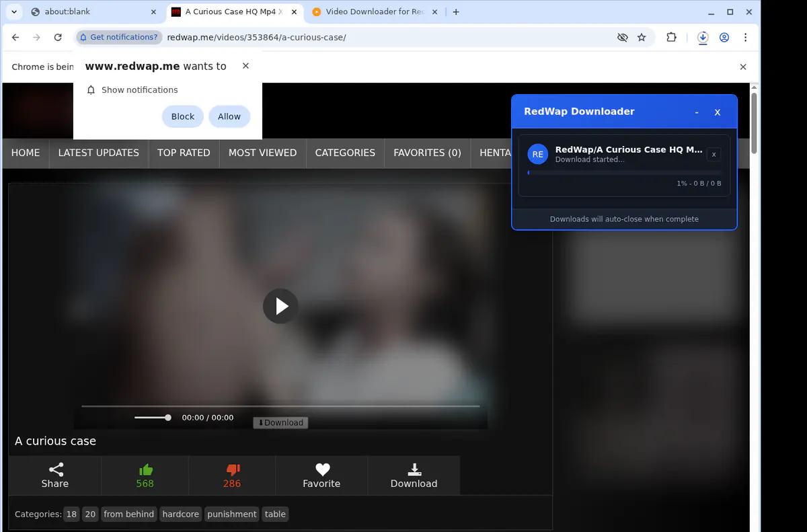Screen dimensions: 807x532
Task: Adjust the video volume slider
Action: click(x=153, y=418)
